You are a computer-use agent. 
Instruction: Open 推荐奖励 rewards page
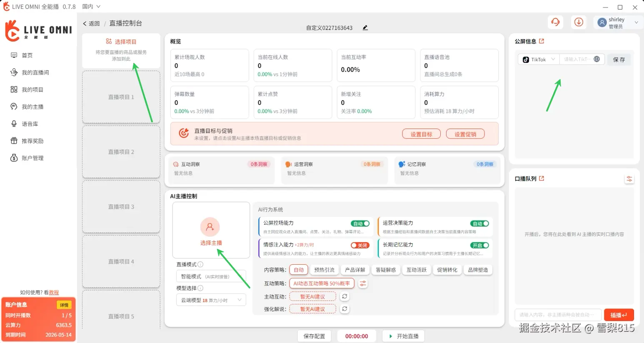pyautogui.click(x=27, y=141)
